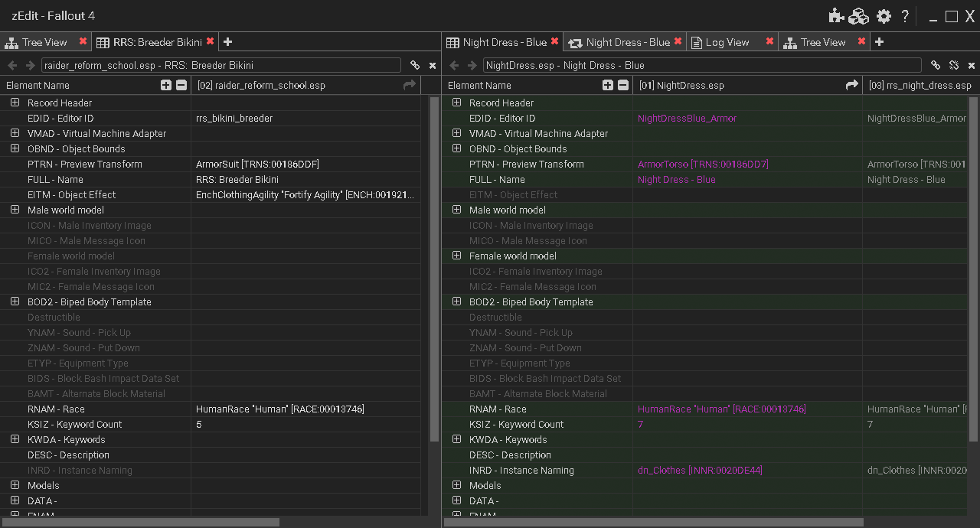Expand Male world model in left pane

click(15, 210)
